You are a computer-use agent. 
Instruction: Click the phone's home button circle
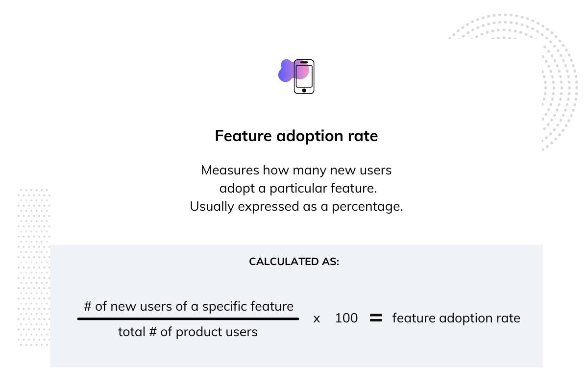click(304, 90)
